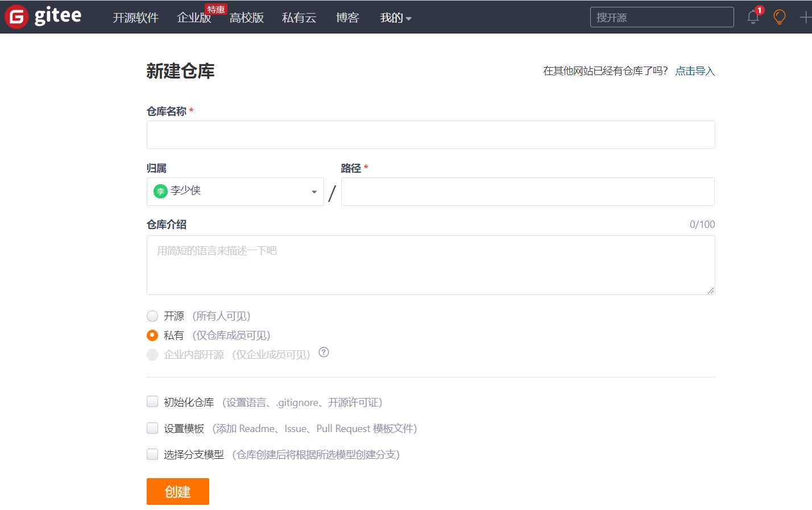Click the lightbulb help icon

click(779, 17)
